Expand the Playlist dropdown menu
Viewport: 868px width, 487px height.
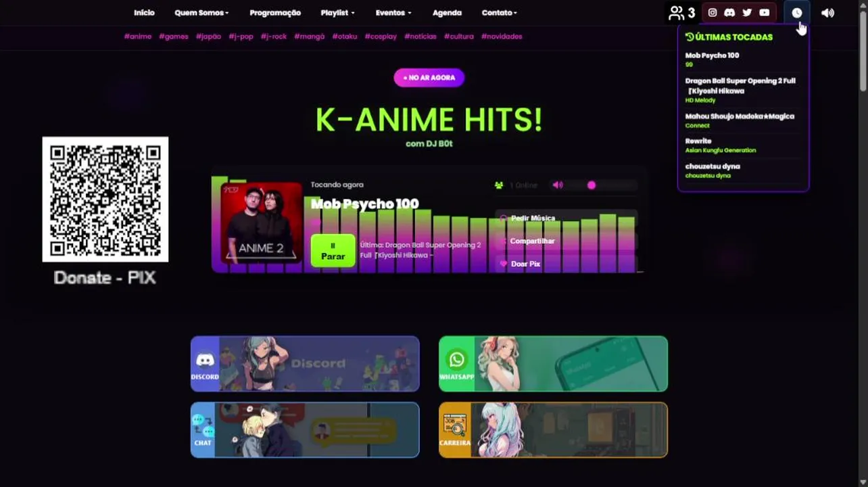click(x=337, y=13)
